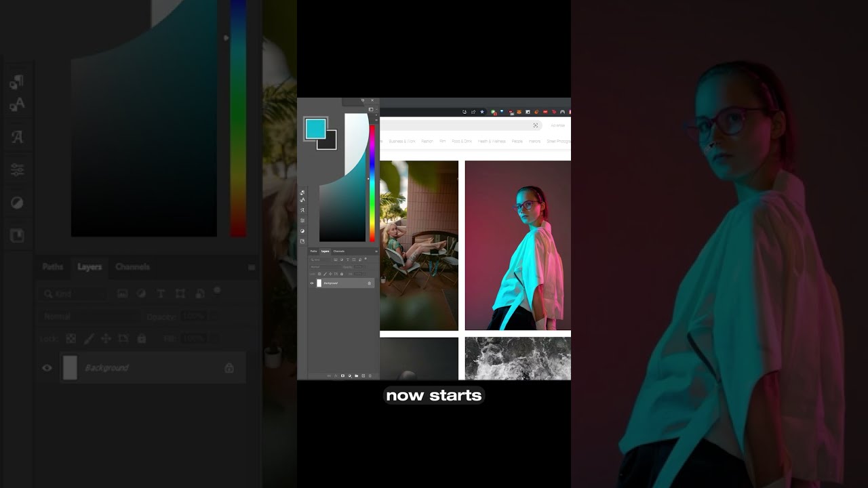The width and height of the screenshot is (868, 488).
Task: Toggle lock image pixels brush icon
Action: click(325, 274)
